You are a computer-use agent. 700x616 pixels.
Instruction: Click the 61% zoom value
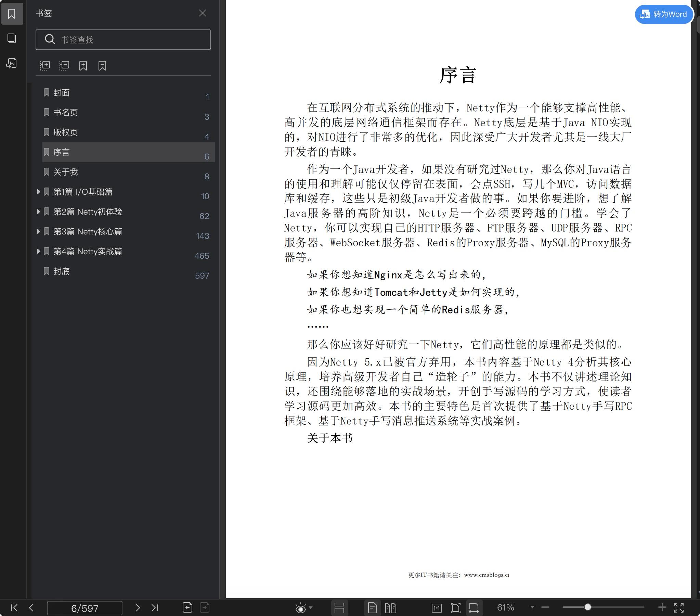(x=505, y=608)
